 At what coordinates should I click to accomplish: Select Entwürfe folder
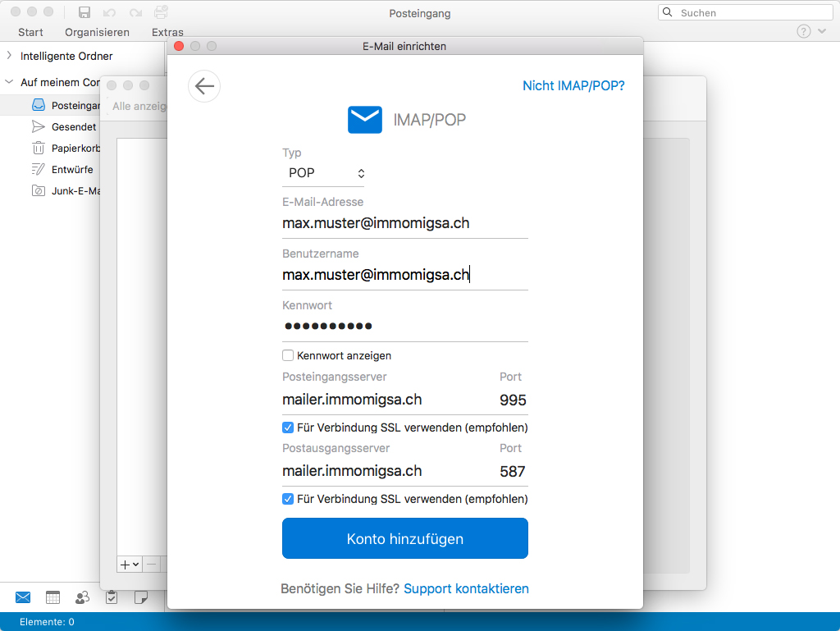72,170
